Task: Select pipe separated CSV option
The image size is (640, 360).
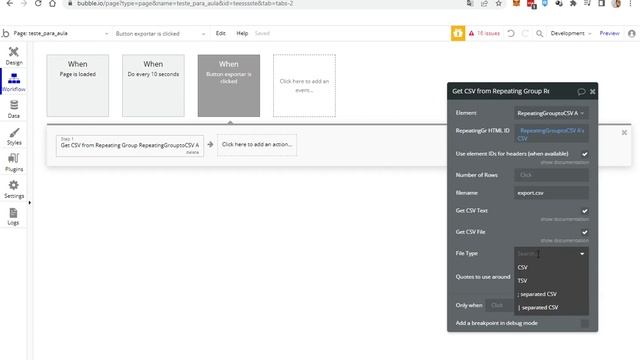Action: click(x=551, y=307)
